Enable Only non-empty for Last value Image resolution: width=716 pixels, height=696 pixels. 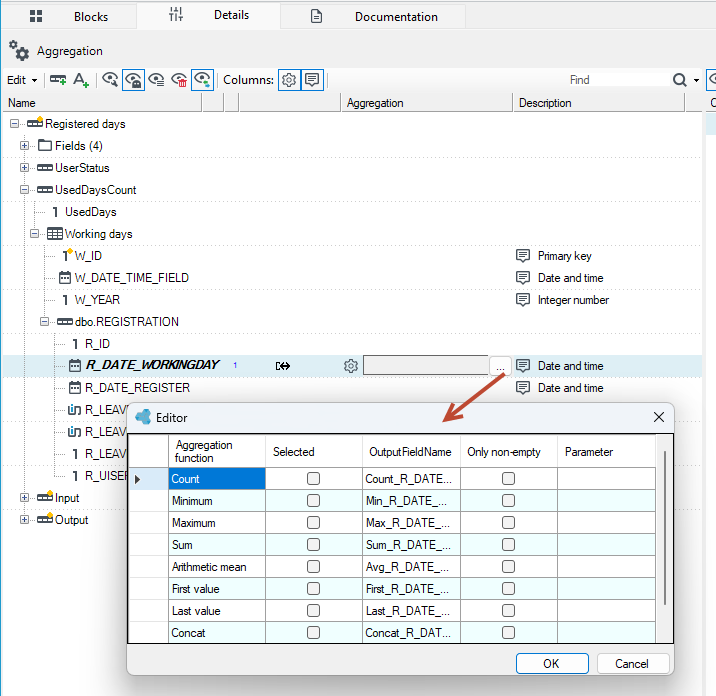[x=508, y=611]
